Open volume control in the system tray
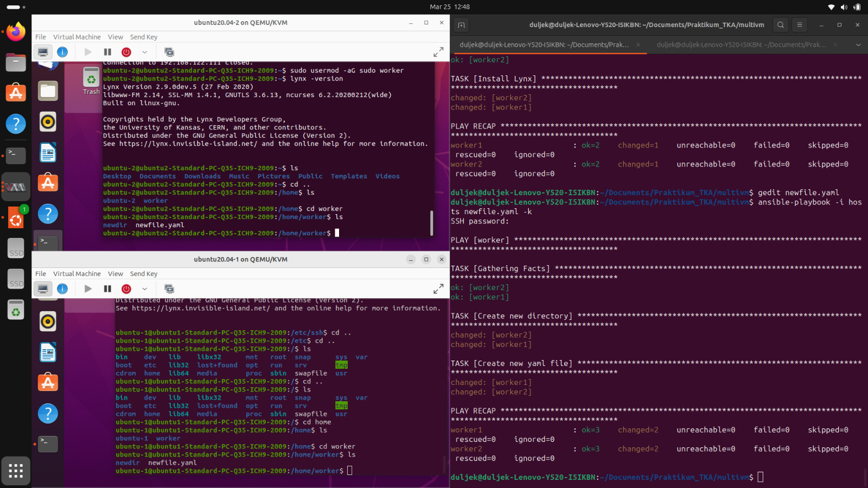This screenshot has height=488, width=868. tap(844, 7)
